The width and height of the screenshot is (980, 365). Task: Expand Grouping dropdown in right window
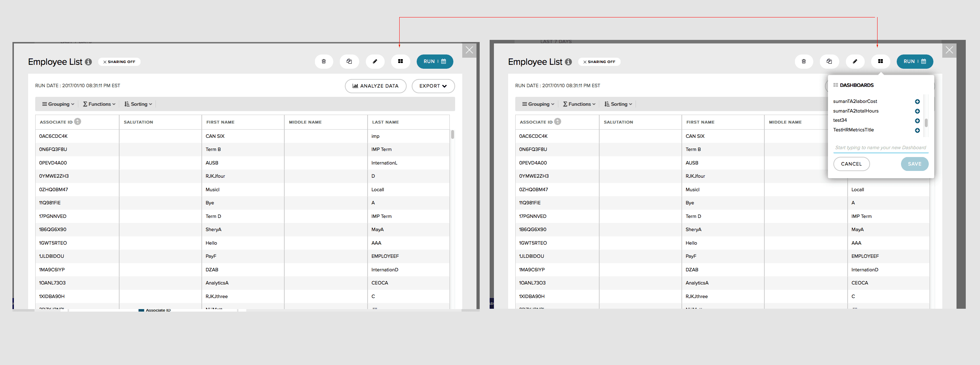(x=538, y=104)
